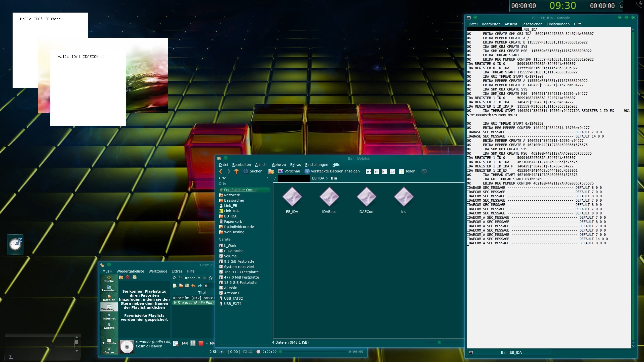
Task: Click the new folder icon in Dolphin toolbar
Action: point(271,171)
